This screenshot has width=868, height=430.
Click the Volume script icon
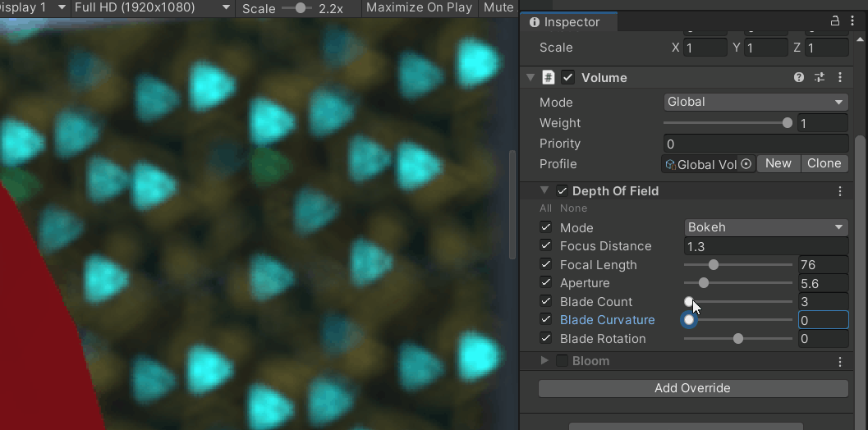548,77
